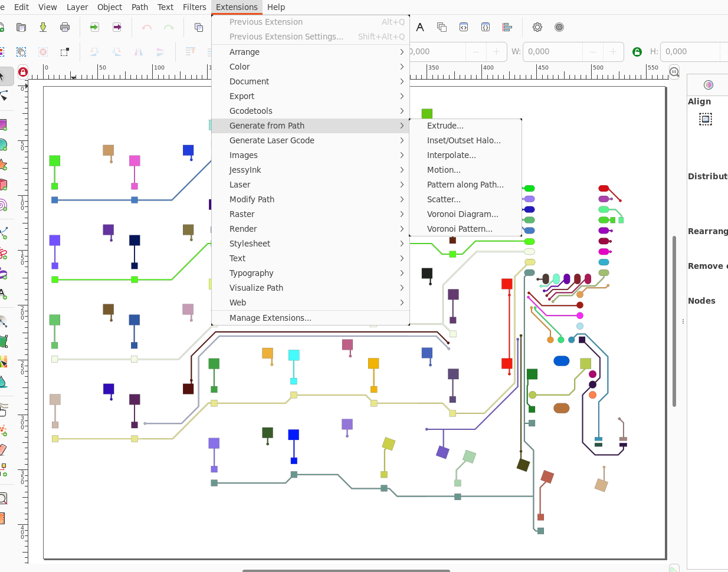The width and height of the screenshot is (728, 572).
Task: Choose Pattern along Path... entry
Action: click(x=465, y=185)
